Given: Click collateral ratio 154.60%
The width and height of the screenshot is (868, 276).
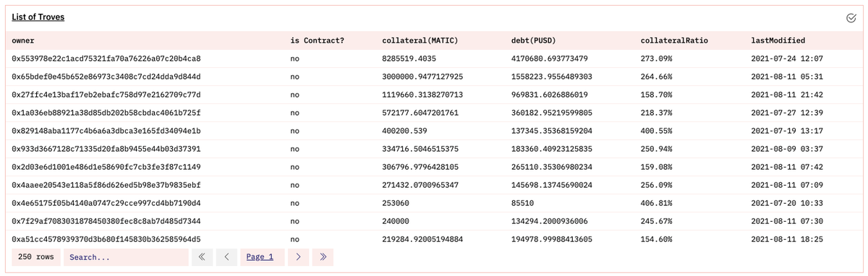Looking at the screenshot, I should coord(657,239).
